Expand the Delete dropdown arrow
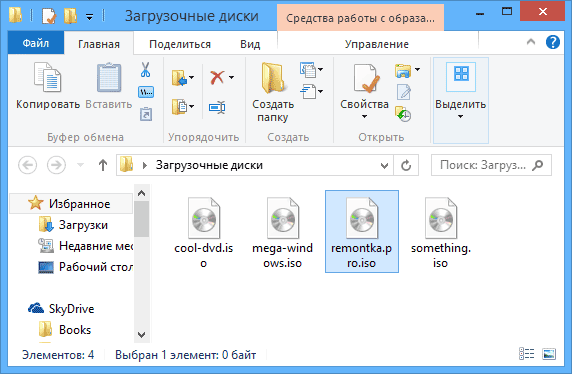This screenshot has height=374, width=572. (231, 77)
